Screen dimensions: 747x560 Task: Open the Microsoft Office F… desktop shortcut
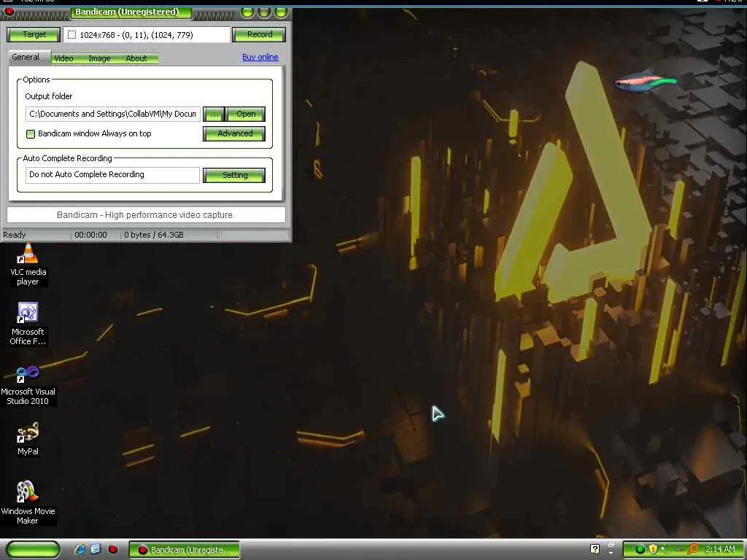[x=28, y=324]
